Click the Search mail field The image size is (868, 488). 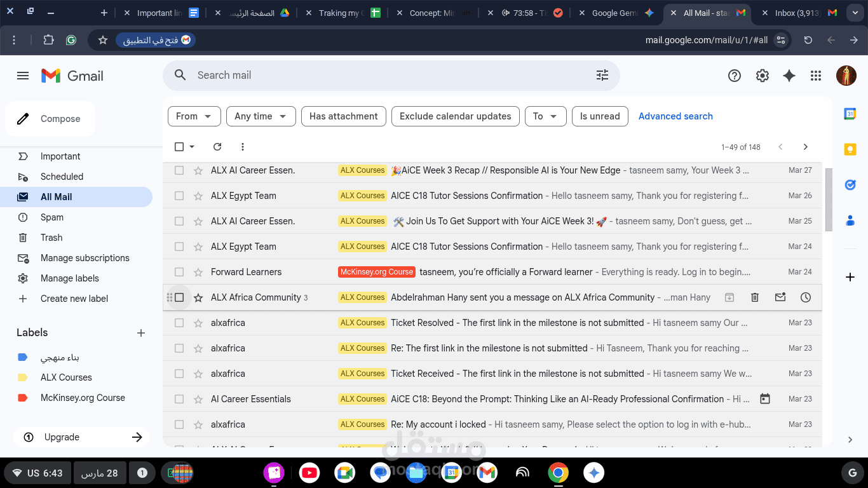(391, 75)
